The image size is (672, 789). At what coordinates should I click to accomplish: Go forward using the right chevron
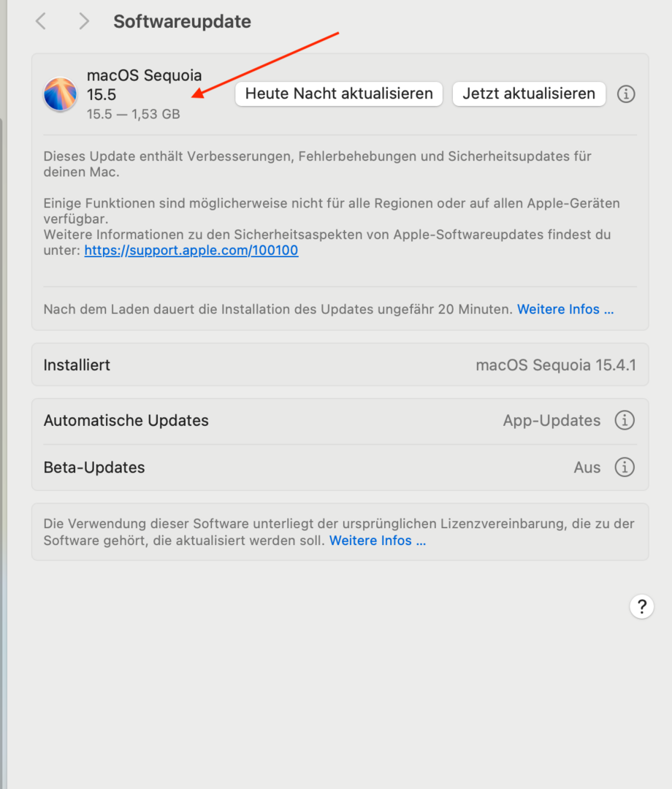pyautogui.click(x=83, y=21)
